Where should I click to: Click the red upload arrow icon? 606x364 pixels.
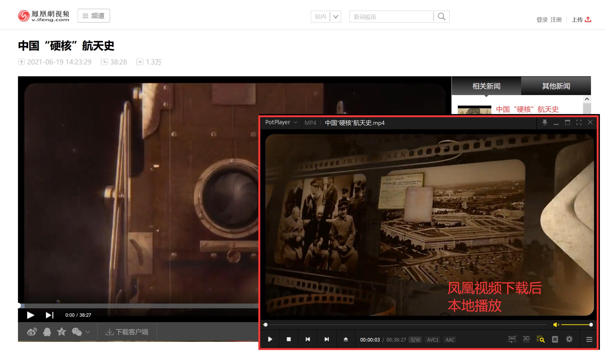(x=588, y=19)
